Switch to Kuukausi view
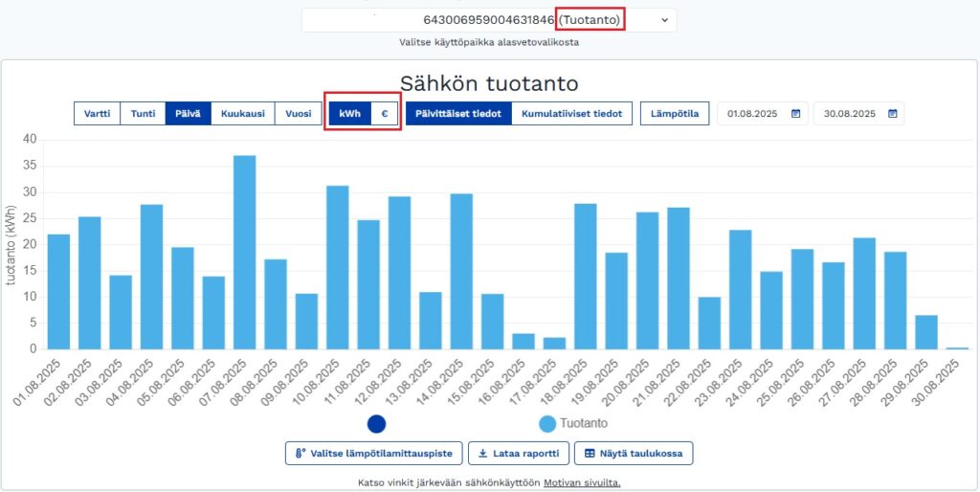Image resolution: width=980 pixels, height=492 pixels. [x=243, y=114]
